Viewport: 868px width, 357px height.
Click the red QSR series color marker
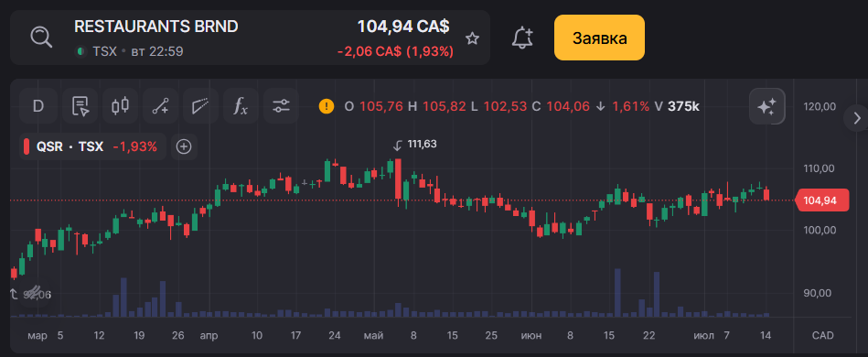pyautogui.click(x=26, y=146)
